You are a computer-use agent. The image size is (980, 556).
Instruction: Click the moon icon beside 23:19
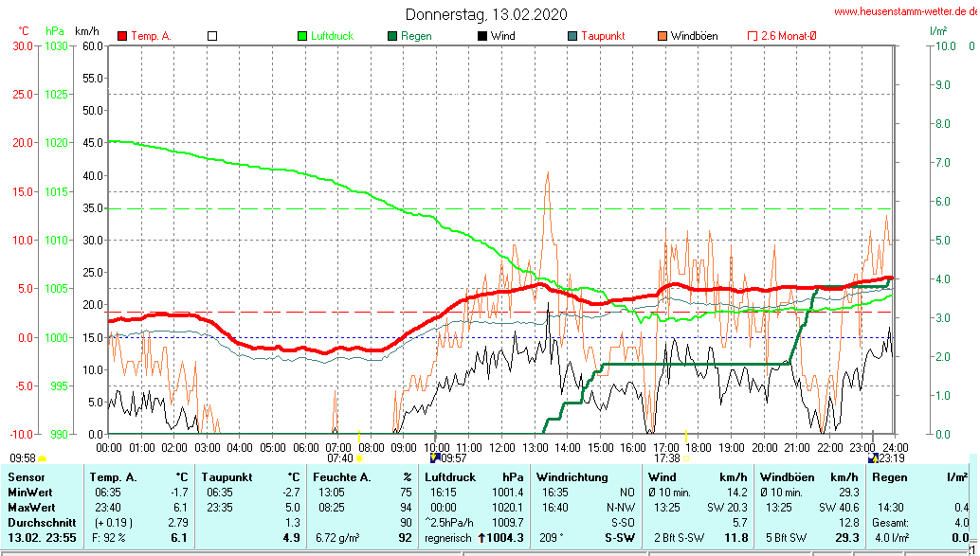[x=872, y=458]
